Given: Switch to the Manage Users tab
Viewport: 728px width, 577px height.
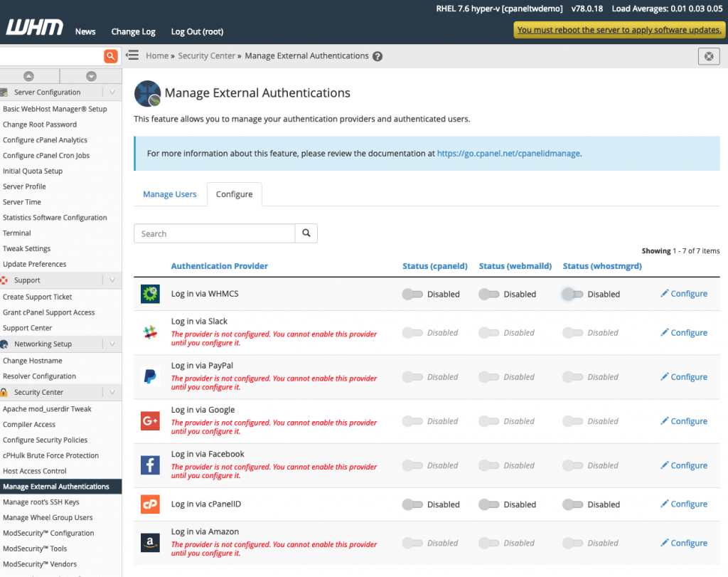Looking at the screenshot, I should tap(169, 194).
